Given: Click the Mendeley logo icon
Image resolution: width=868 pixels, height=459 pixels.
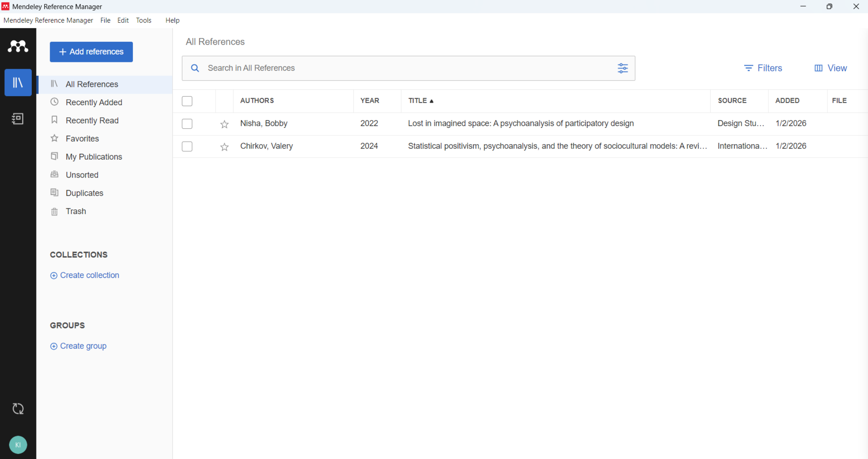Looking at the screenshot, I should click(x=18, y=46).
